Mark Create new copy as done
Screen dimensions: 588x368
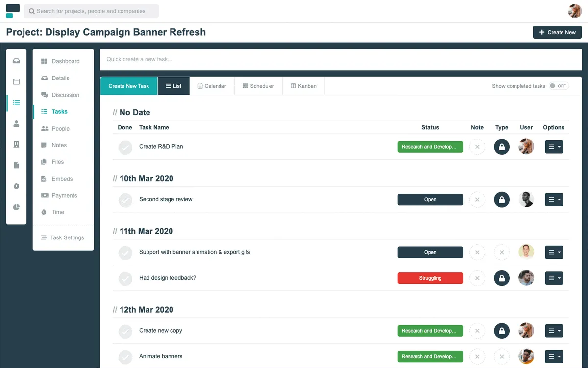(x=125, y=331)
